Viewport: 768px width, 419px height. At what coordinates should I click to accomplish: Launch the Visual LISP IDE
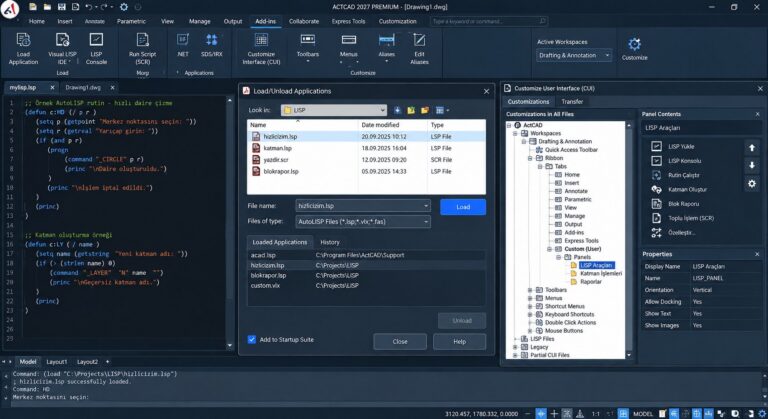(62, 49)
